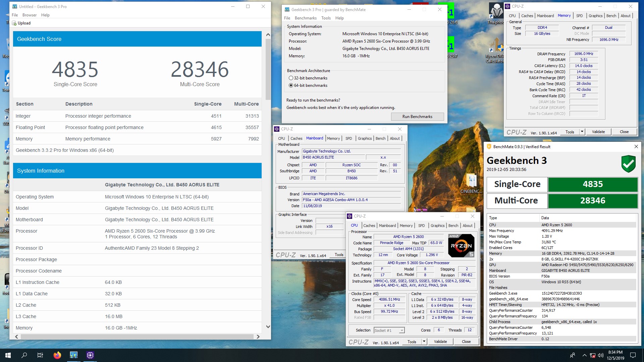
Task: Click 'L3 Cache' row in System Information
Action: 137,316
